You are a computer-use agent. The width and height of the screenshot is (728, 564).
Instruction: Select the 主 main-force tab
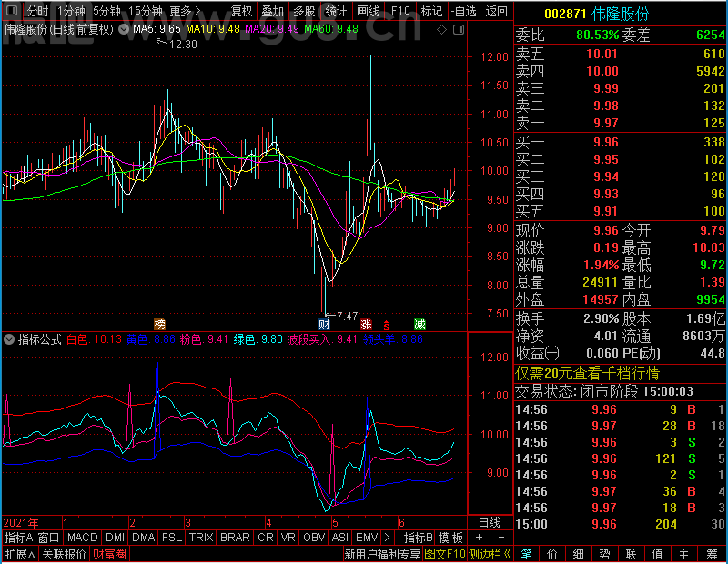(684, 554)
